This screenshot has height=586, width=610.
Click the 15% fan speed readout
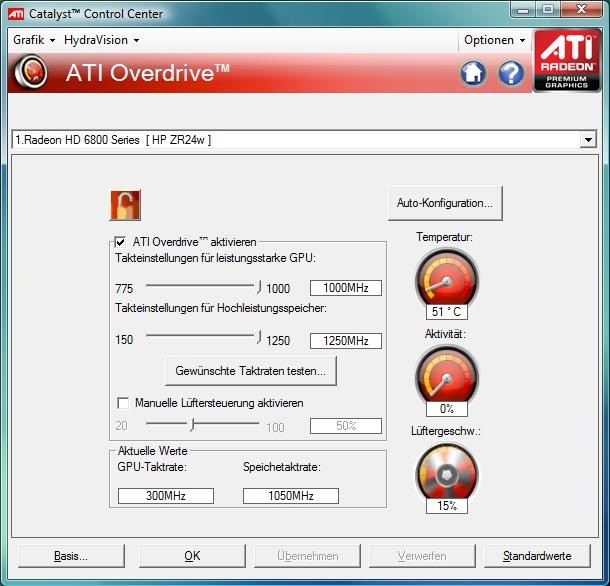click(447, 506)
